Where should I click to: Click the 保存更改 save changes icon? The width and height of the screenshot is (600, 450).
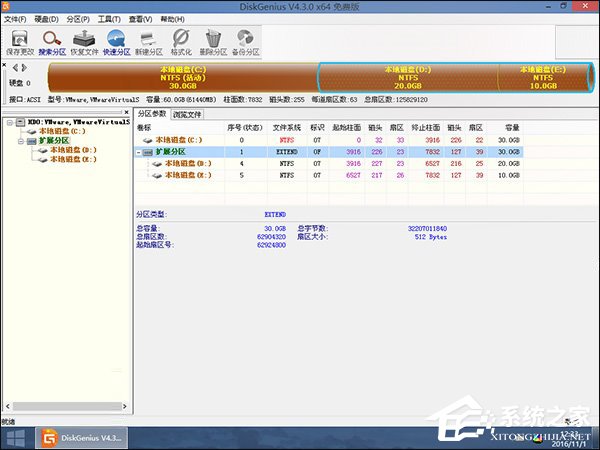pos(19,41)
